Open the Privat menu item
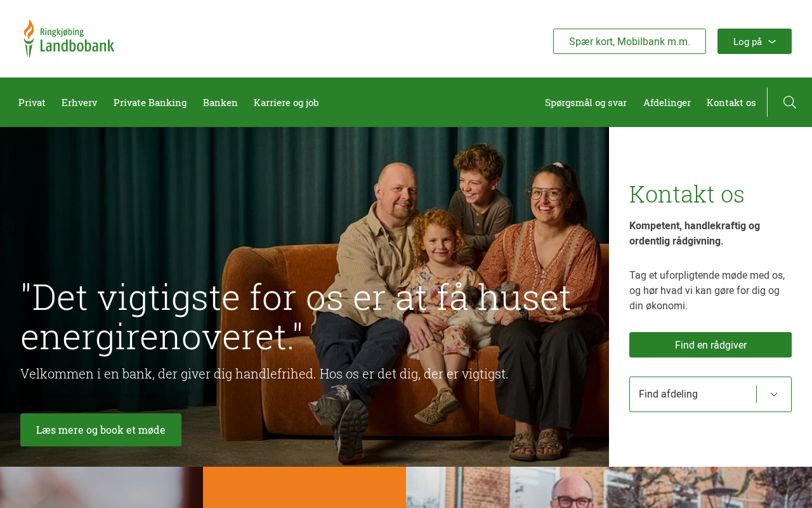Screen dimensions: 812x508 (x=32, y=102)
